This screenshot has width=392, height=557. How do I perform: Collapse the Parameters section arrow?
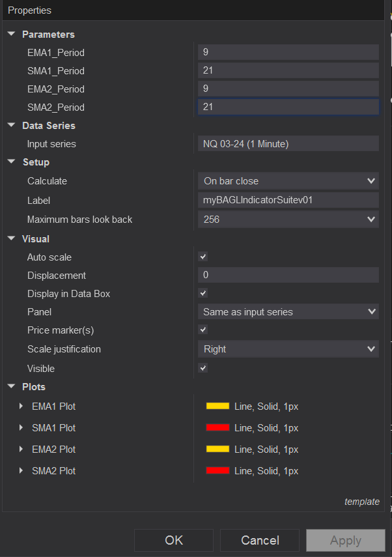[11, 35]
